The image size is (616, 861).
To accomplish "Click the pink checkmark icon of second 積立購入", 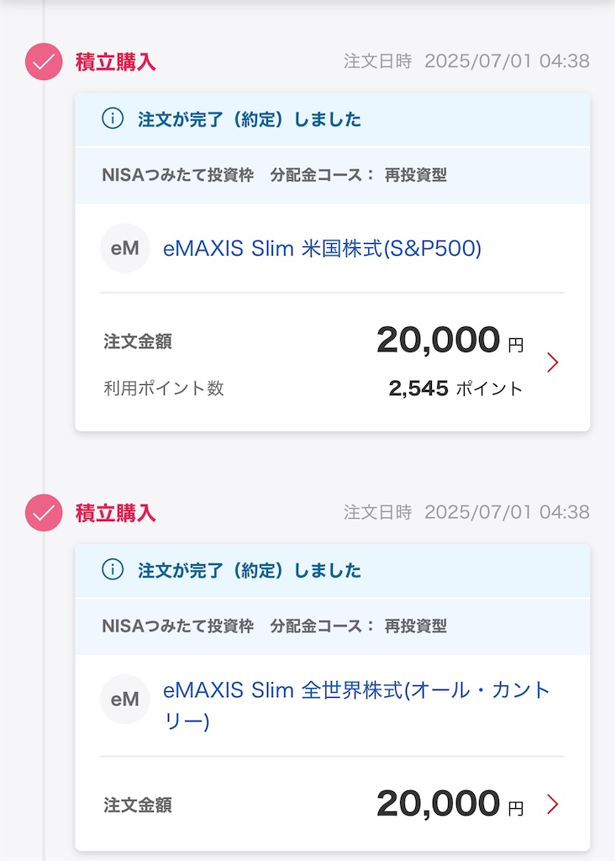I will coord(44,513).
